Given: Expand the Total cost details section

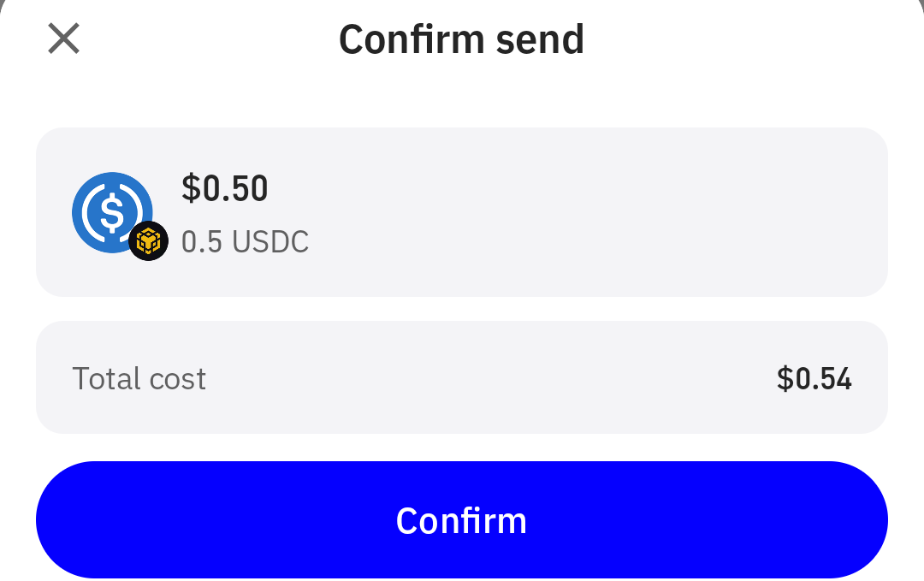Looking at the screenshot, I should click(462, 376).
